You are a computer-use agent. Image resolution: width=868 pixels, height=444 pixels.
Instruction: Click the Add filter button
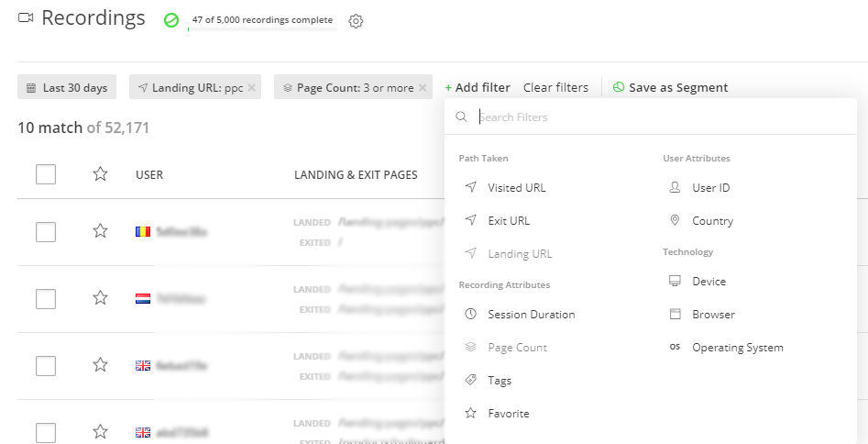(478, 87)
